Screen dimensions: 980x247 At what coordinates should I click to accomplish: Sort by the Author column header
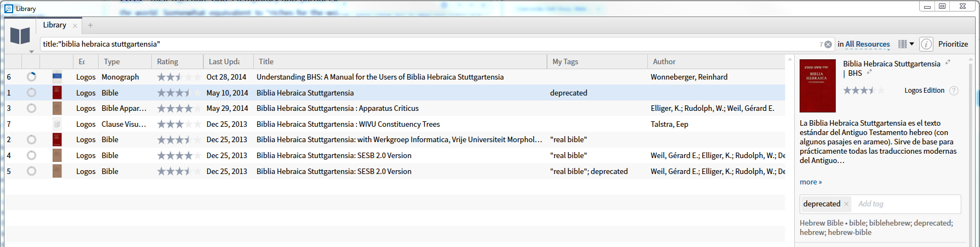(716, 61)
